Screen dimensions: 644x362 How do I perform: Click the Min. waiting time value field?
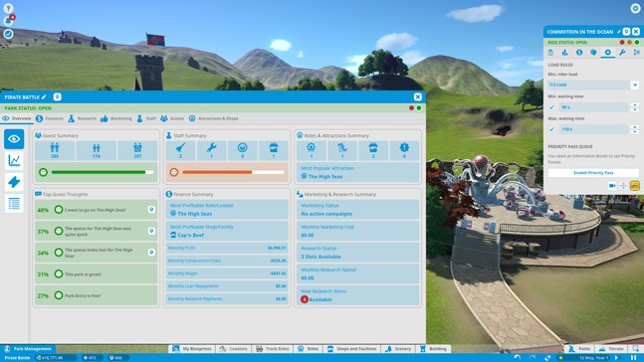pos(594,107)
